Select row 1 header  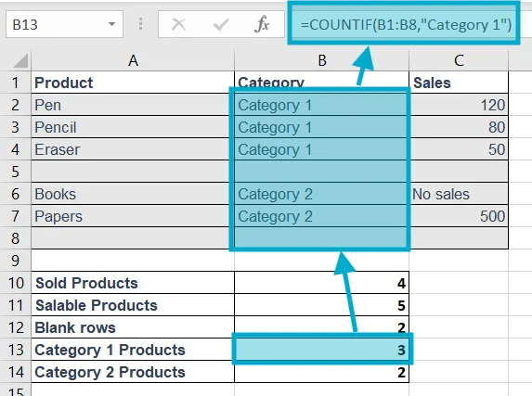tap(15, 83)
